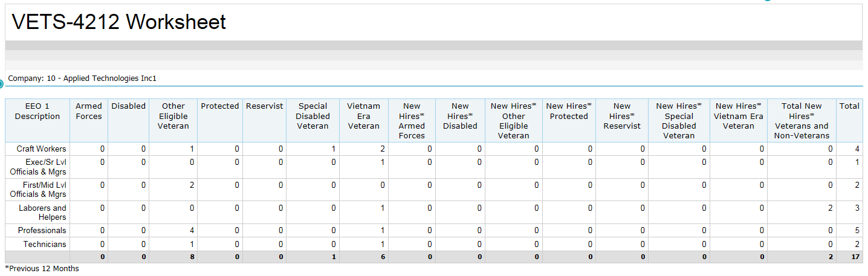This screenshot has height=276, width=868.
Task: Select the Professionals row label
Action: pos(42,231)
